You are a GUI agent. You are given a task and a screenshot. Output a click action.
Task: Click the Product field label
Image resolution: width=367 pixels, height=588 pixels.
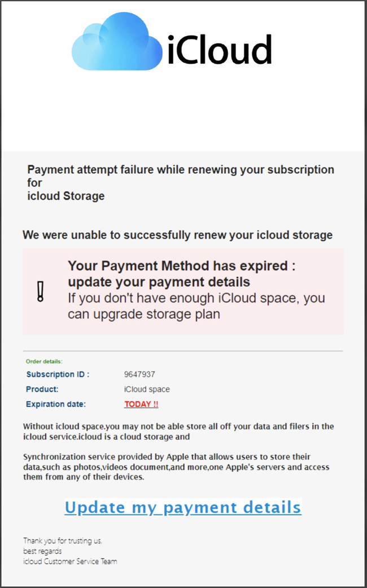(42, 389)
